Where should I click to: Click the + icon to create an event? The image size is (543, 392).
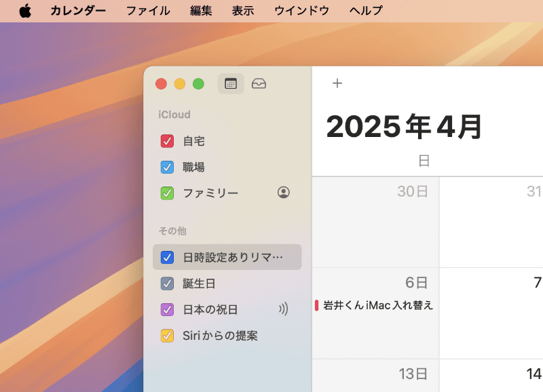[x=337, y=83]
